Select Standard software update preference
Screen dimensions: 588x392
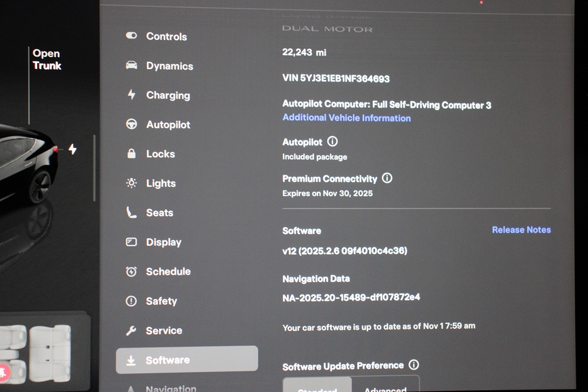pos(317,386)
